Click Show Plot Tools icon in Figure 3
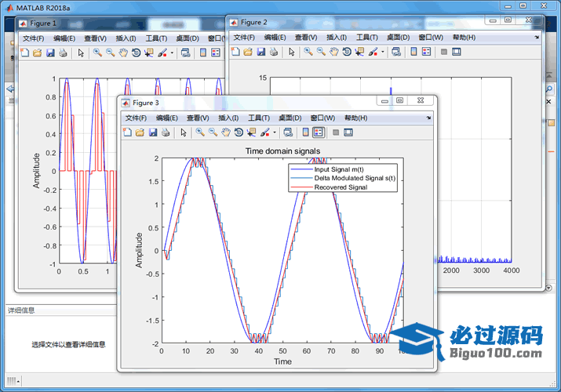The height and width of the screenshot is (392, 561). click(x=348, y=132)
